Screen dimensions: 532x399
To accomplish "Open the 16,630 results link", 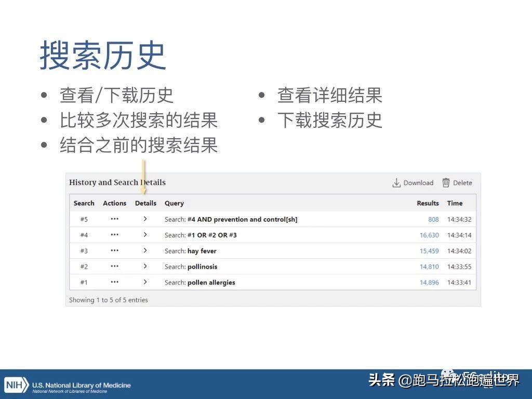I will tap(428, 235).
